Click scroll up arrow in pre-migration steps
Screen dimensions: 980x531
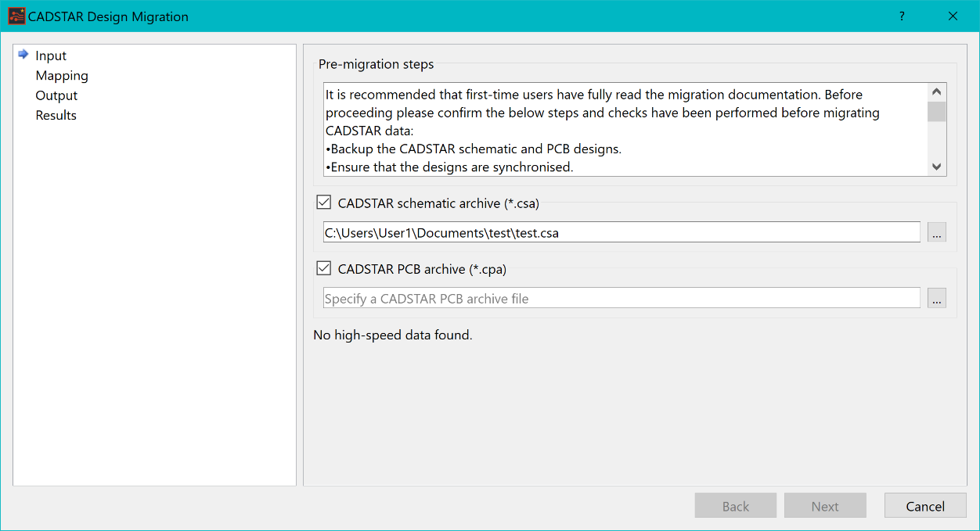click(937, 92)
